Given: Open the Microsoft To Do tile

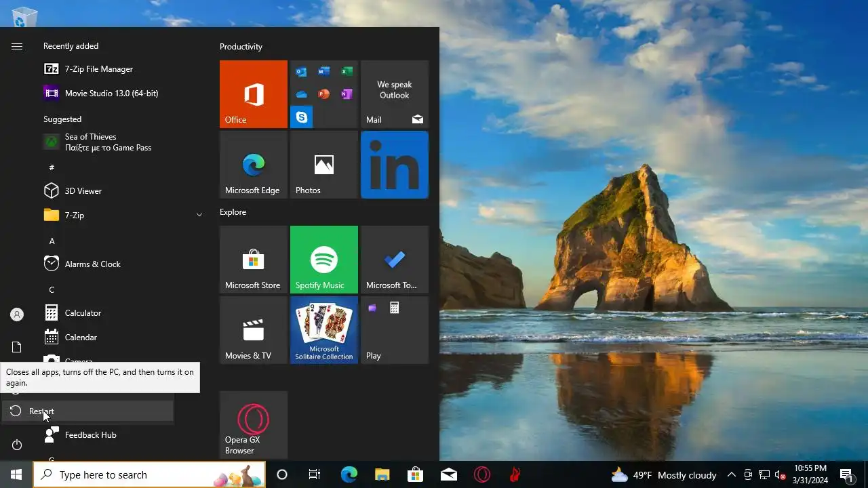Looking at the screenshot, I should point(395,260).
